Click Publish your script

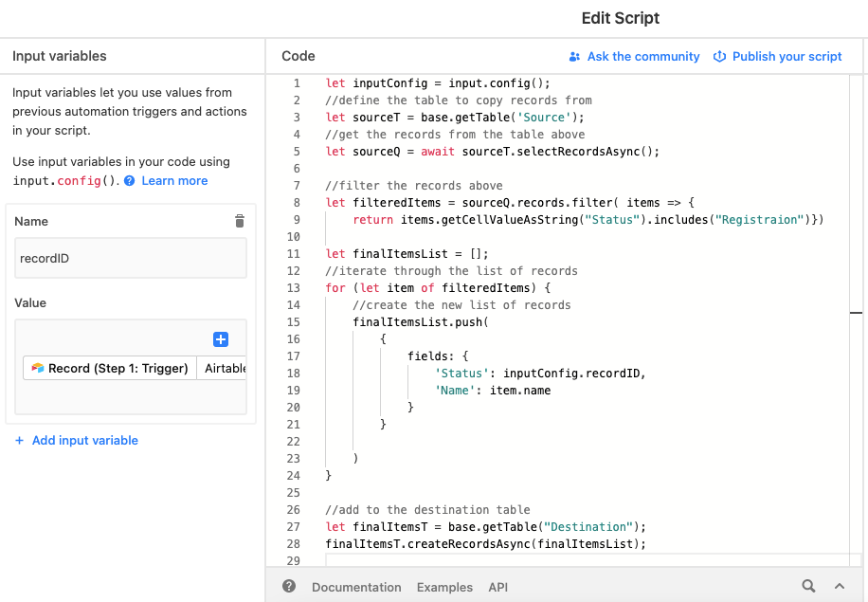pos(787,57)
